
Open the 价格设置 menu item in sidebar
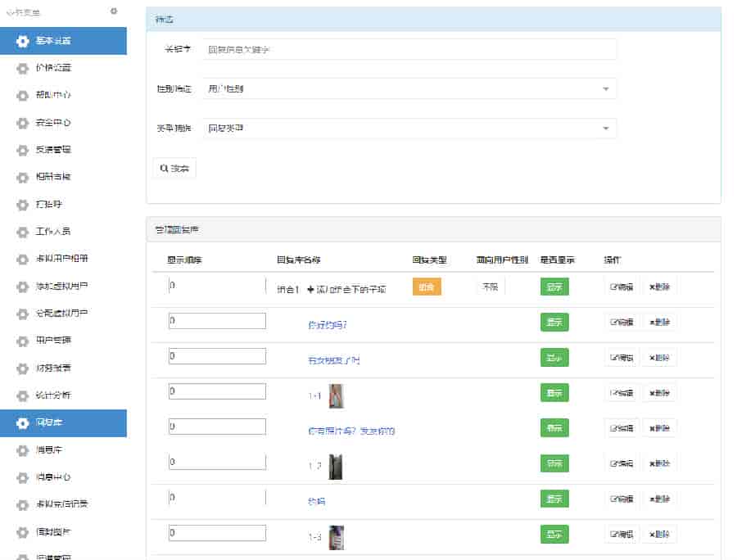[54, 68]
